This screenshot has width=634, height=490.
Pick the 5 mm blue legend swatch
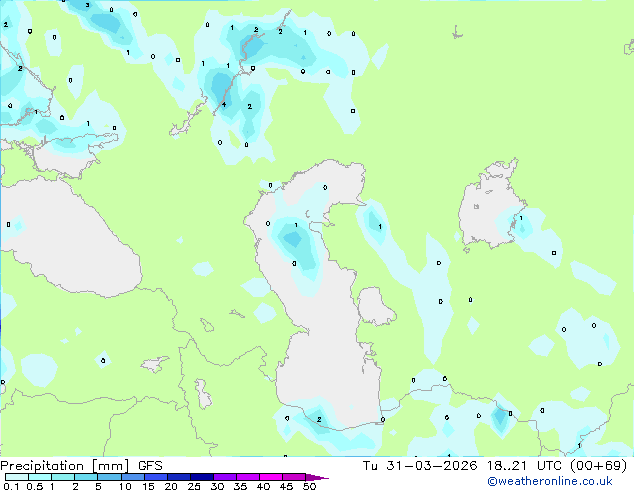(x=109, y=477)
